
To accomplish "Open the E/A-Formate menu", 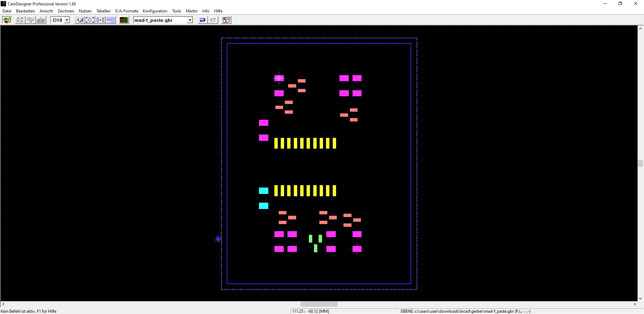I will pos(126,11).
